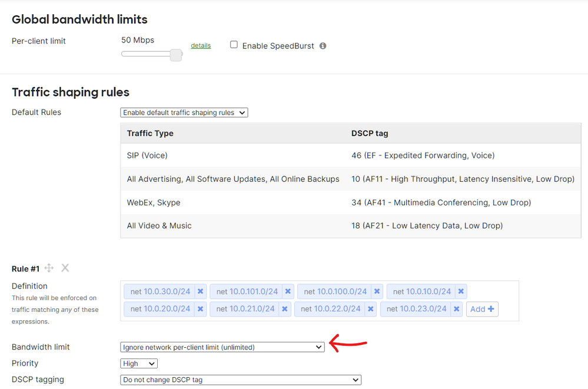Image resolution: width=588 pixels, height=389 pixels.
Task: Delete the net 10.0.22.0/24 expression
Action: 371,309
